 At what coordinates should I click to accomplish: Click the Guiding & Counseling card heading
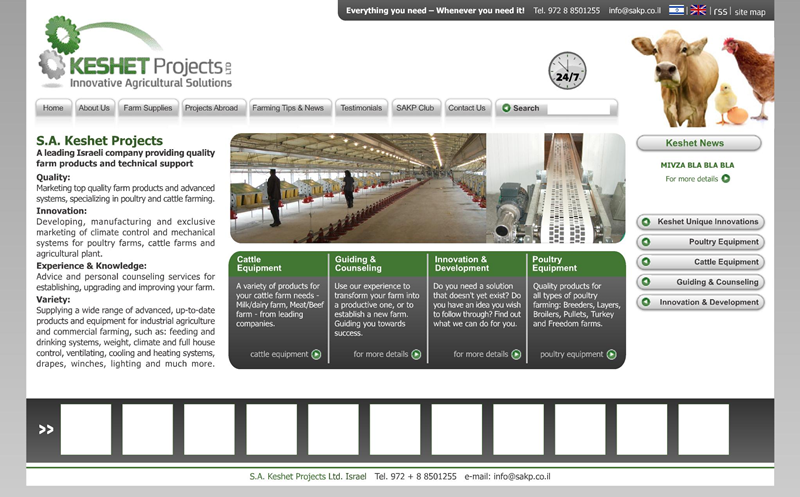(358, 264)
